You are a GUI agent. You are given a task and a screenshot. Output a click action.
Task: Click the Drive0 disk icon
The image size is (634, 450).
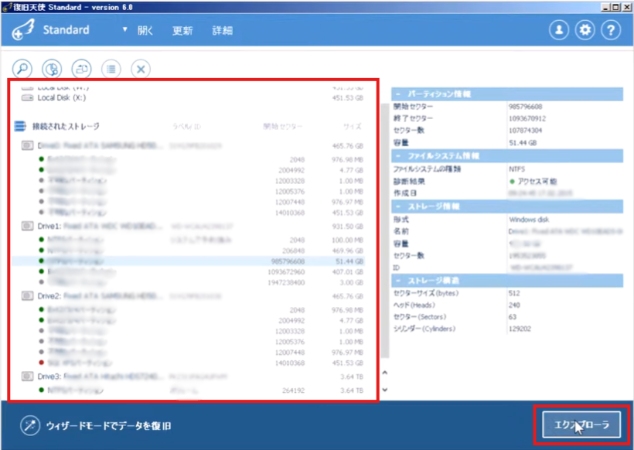pyautogui.click(x=27, y=145)
